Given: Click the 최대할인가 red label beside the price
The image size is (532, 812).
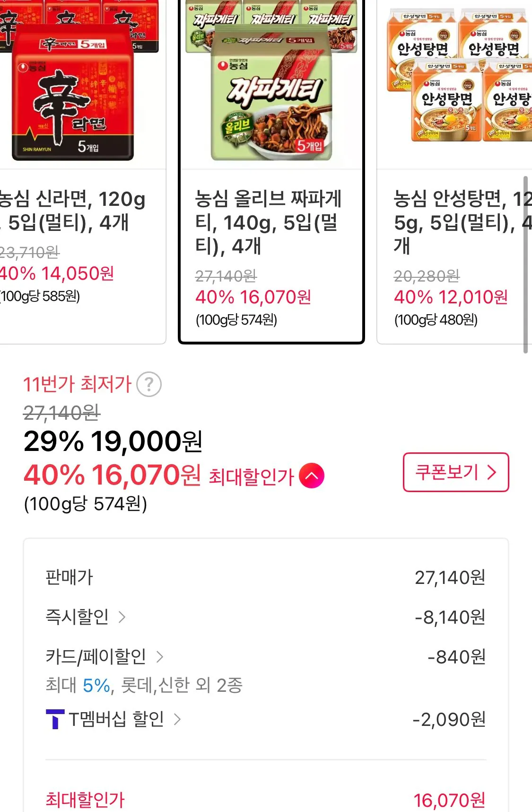Looking at the screenshot, I should point(251,477).
